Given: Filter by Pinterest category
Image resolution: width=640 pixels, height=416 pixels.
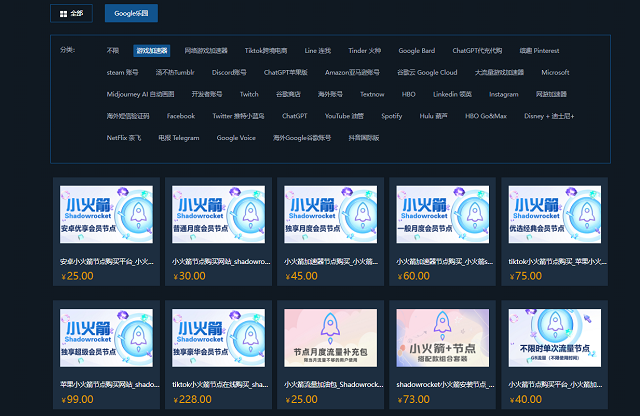Looking at the screenshot, I should [x=539, y=51].
